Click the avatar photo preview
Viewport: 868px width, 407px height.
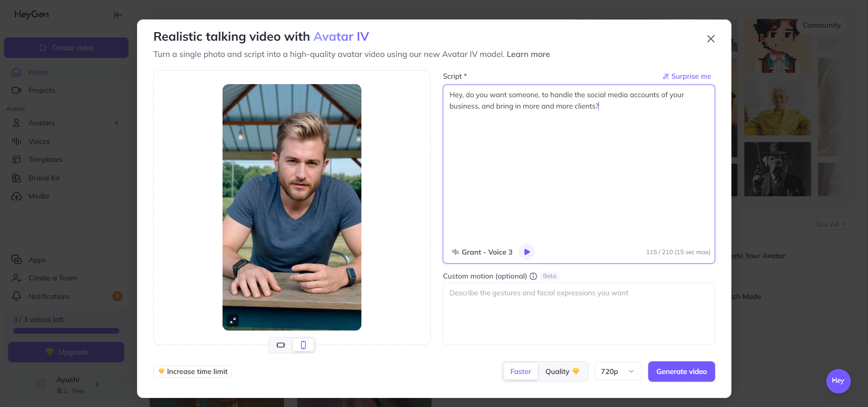coord(292,207)
